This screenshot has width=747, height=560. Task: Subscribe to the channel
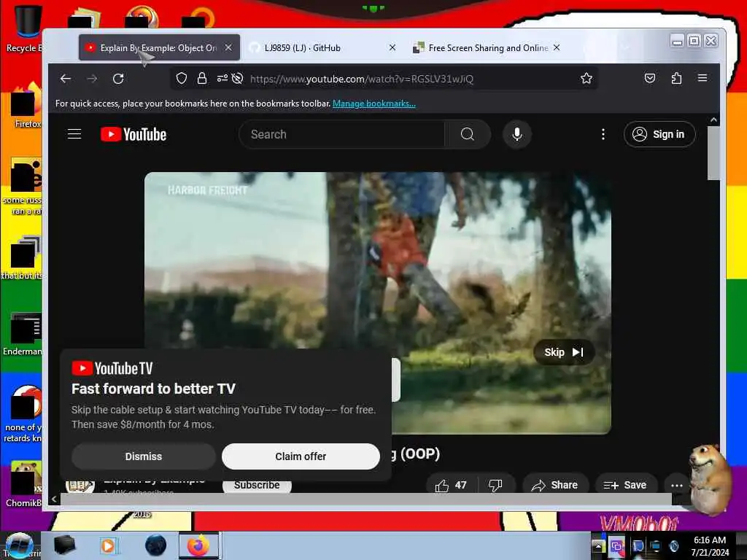[257, 485]
